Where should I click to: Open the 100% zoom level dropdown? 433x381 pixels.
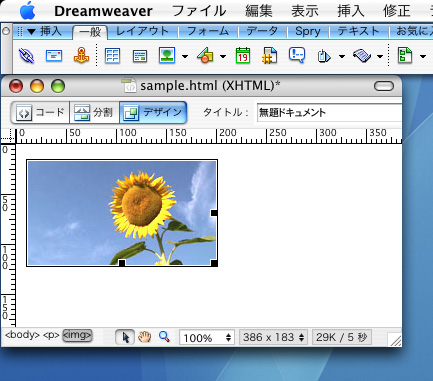click(x=207, y=337)
